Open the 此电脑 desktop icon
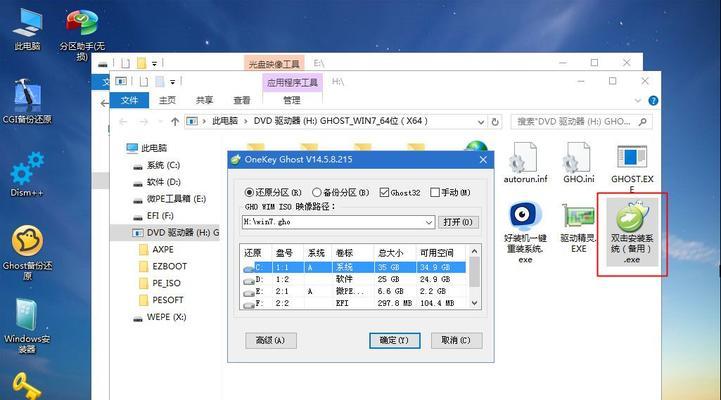The width and height of the screenshot is (721, 400). click(27, 29)
